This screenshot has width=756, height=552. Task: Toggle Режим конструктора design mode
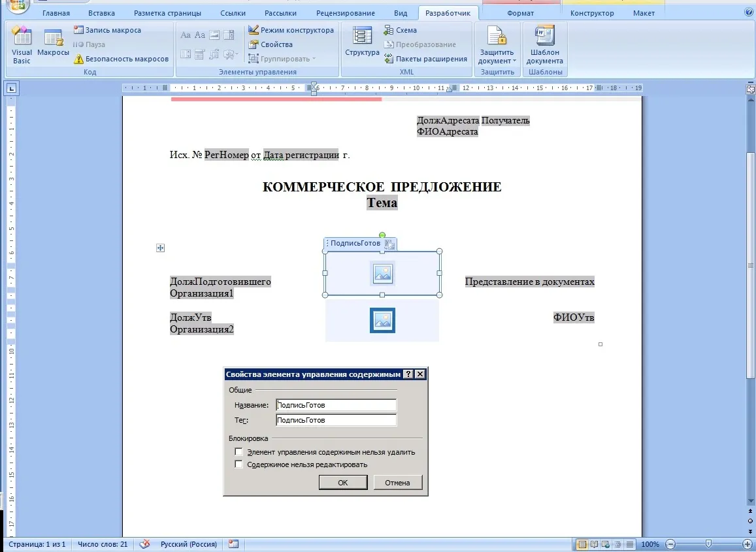coord(291,30)
